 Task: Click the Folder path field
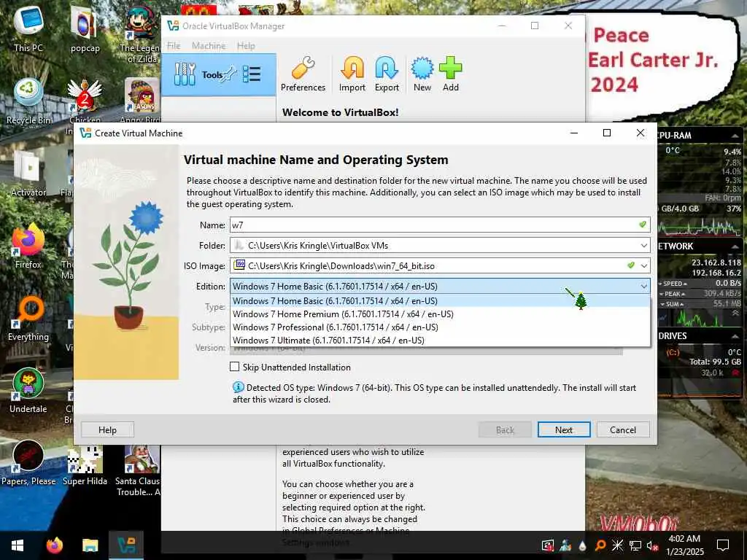coord(440,246)
